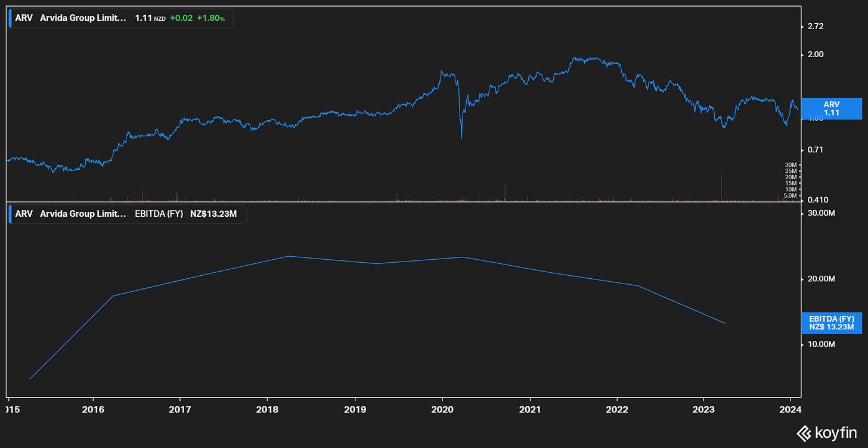Click the 2.72 price axis label
This screenshot has width=868, height=448.
tap(815, 26)
